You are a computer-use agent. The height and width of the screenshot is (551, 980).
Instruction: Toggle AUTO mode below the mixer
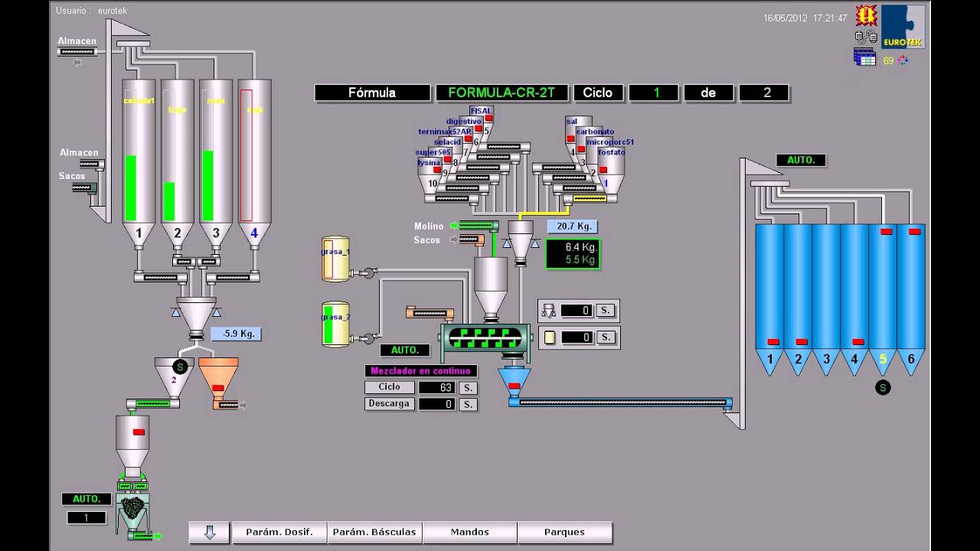[x=405, y=350]
